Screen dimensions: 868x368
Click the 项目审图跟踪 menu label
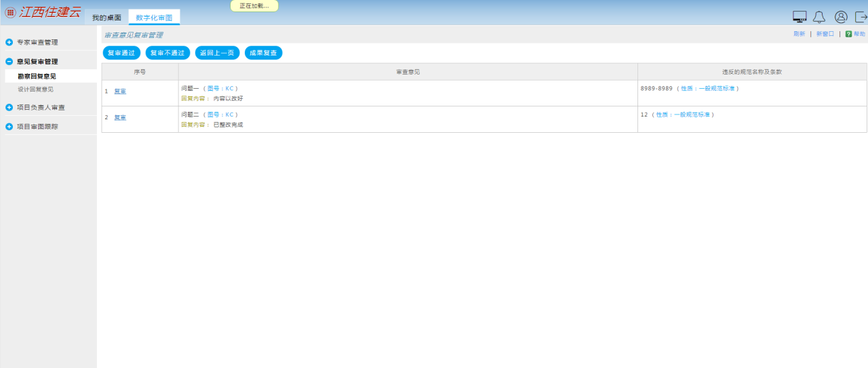[x=37, y=126]
